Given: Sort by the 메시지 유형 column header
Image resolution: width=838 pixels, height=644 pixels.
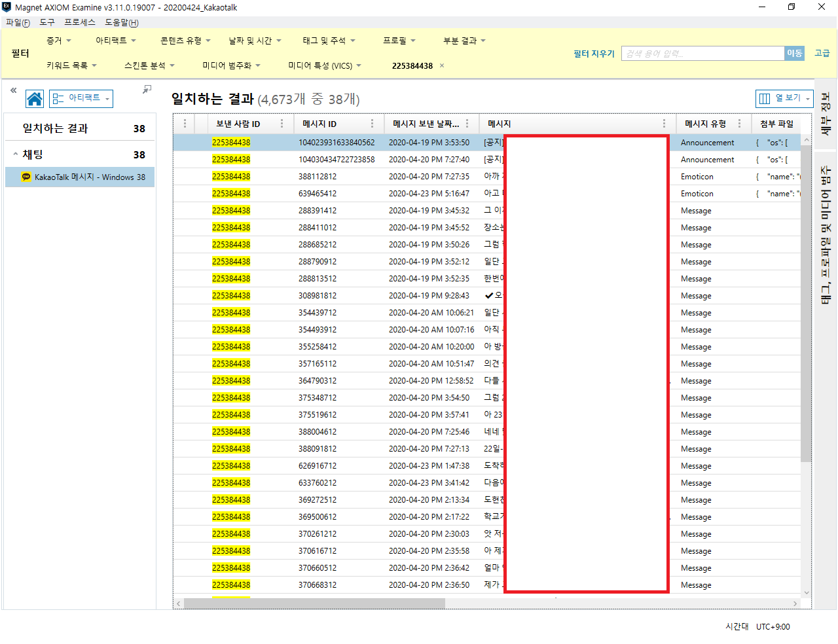Looking at the screenshot, I should click(x=705, y=124).
